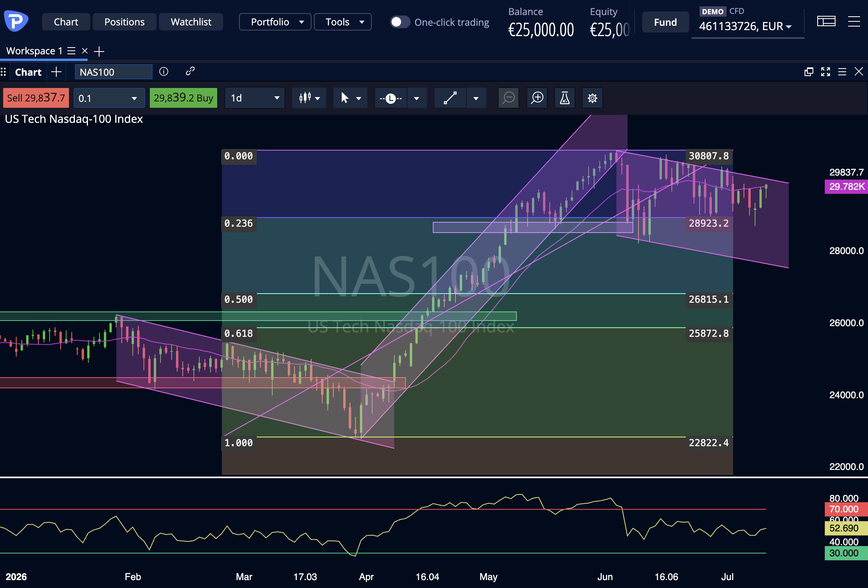Expand drawing tools dropdown arrow

coord(476,98)
